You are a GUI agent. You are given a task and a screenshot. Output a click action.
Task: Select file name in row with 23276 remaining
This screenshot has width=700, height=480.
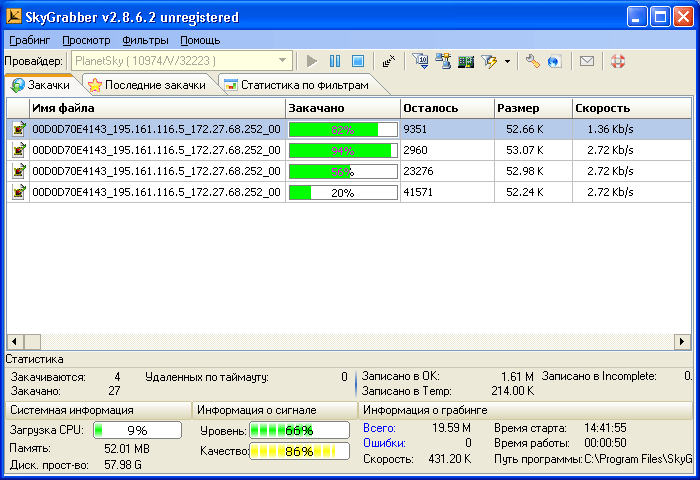pyautogui.click(x=156, y=171)
